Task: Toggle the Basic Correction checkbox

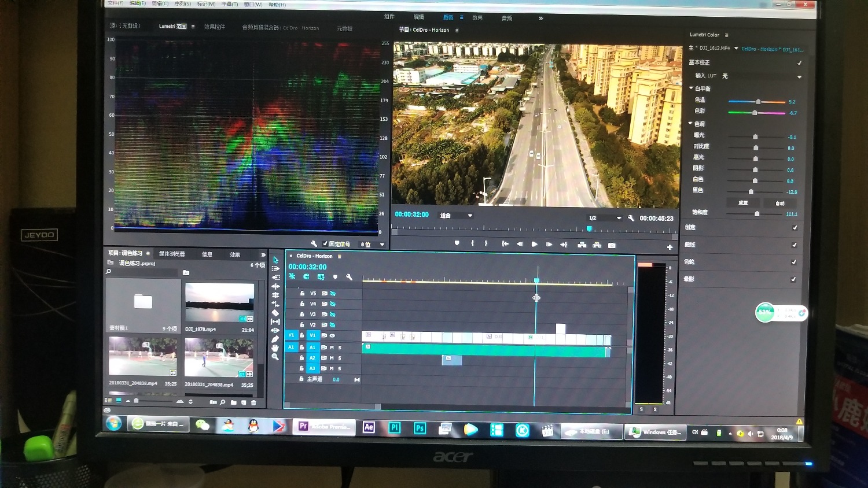Action: [x=799, y=63]
